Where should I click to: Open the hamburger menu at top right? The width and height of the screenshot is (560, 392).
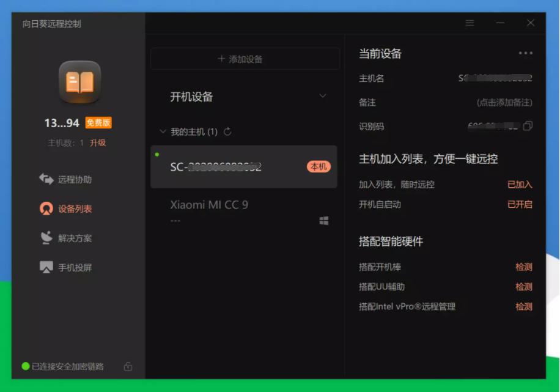coord(470,23)
